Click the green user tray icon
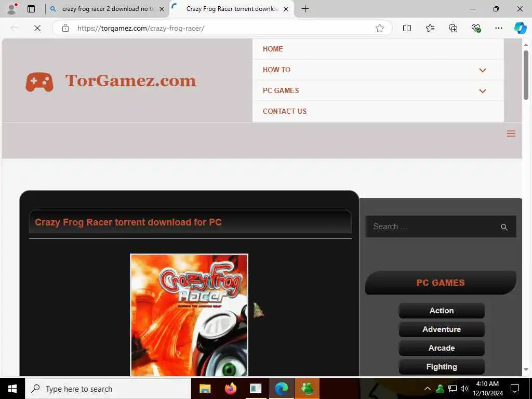This screenshot has width=532, height=399. tap(440, 389)
